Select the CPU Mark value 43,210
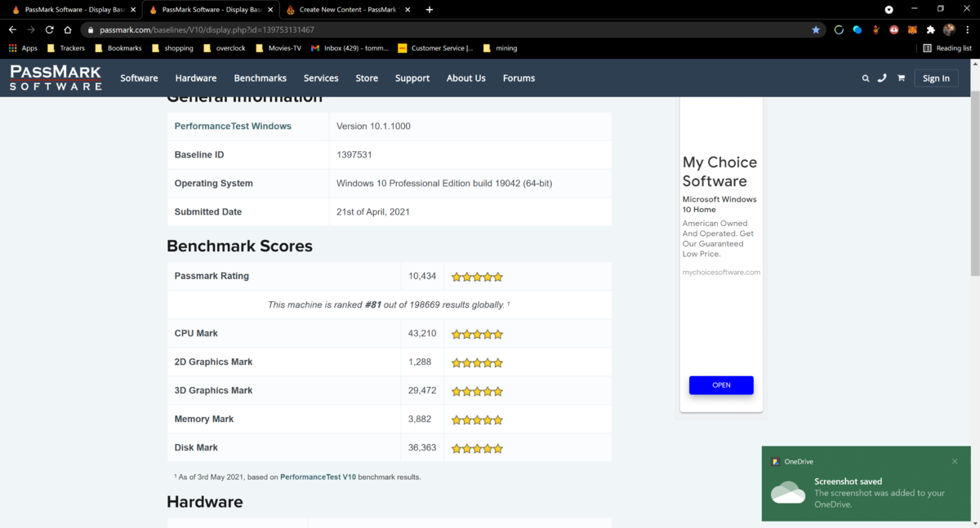This screenshot has width=980, height=528. [422, 333]
